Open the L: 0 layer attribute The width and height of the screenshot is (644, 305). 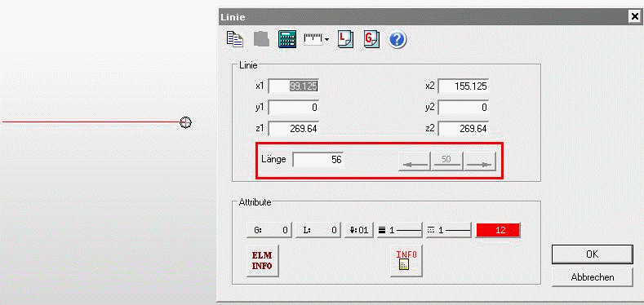coord(318,230)
